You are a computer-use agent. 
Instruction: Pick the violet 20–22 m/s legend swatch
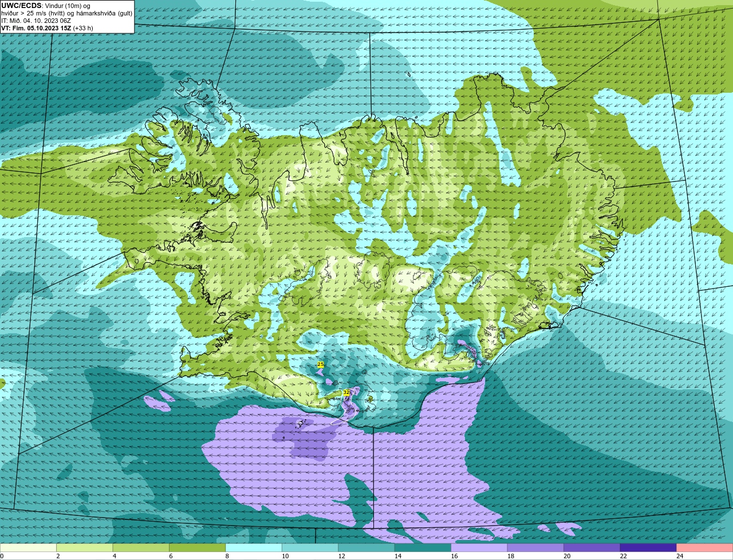pos(592,547)
